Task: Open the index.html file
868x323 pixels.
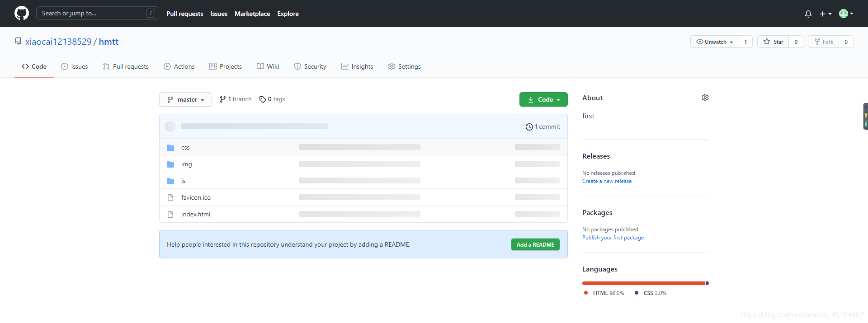Action: point(196,215)
